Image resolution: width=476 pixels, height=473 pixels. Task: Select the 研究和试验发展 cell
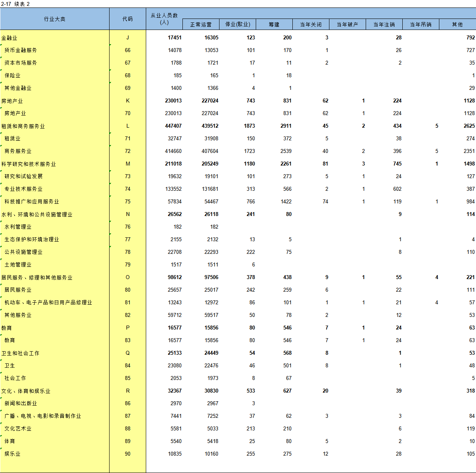pos(55,177)
